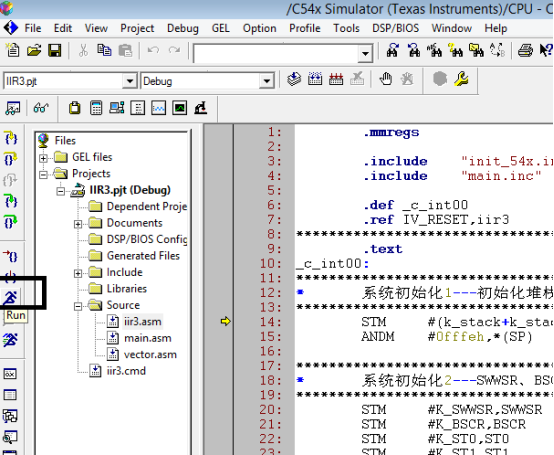Open watch window glasses icon
The height and width of the screenshot is (455, 554).
(41, 108)
